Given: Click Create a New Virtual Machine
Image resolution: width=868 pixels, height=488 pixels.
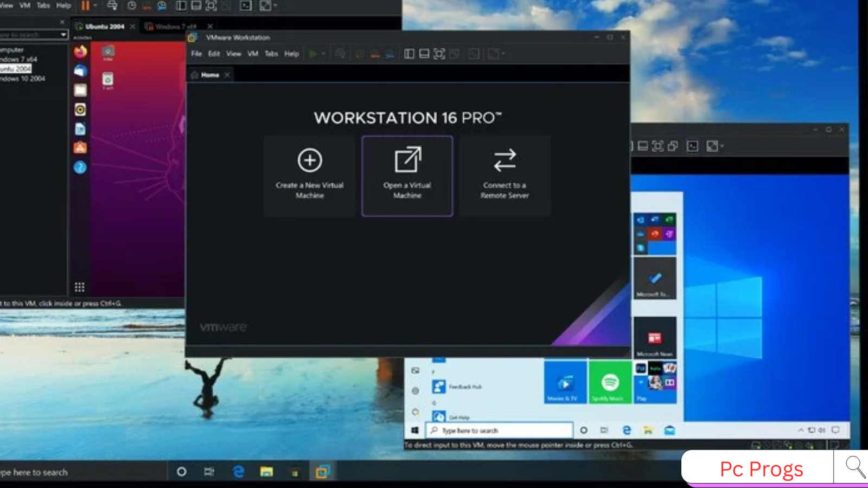Looking at the screenshot, I should point(310,176).
